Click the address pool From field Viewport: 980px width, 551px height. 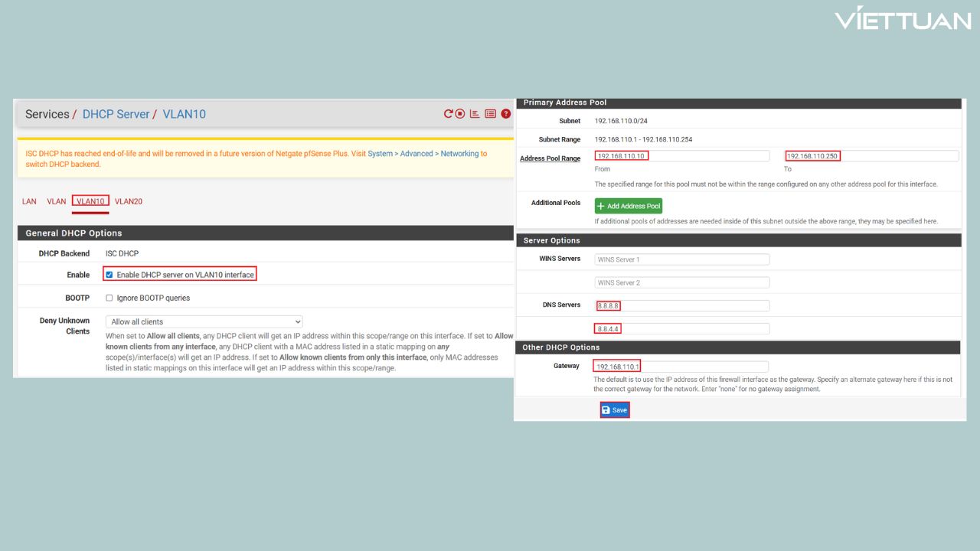tap(681, 156)
